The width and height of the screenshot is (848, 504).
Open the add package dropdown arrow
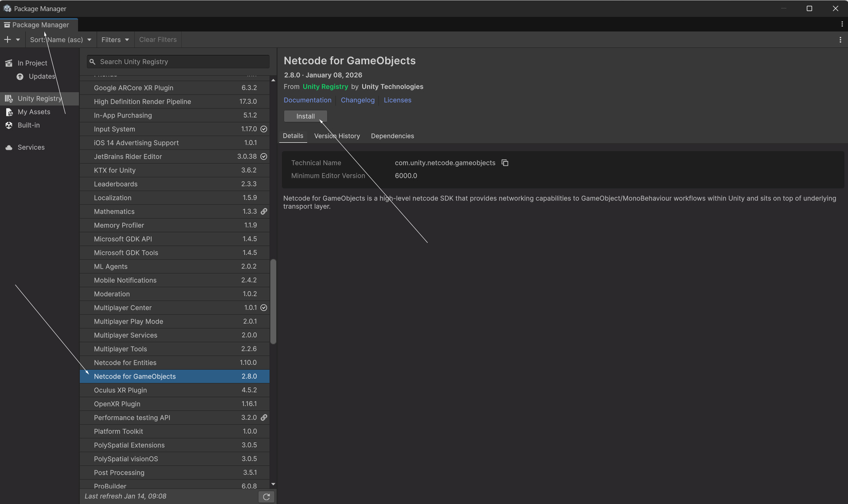(18, 40)
